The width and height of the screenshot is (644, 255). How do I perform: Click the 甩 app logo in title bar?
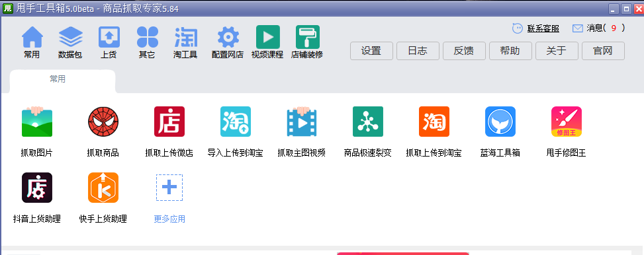click(8, 9)
